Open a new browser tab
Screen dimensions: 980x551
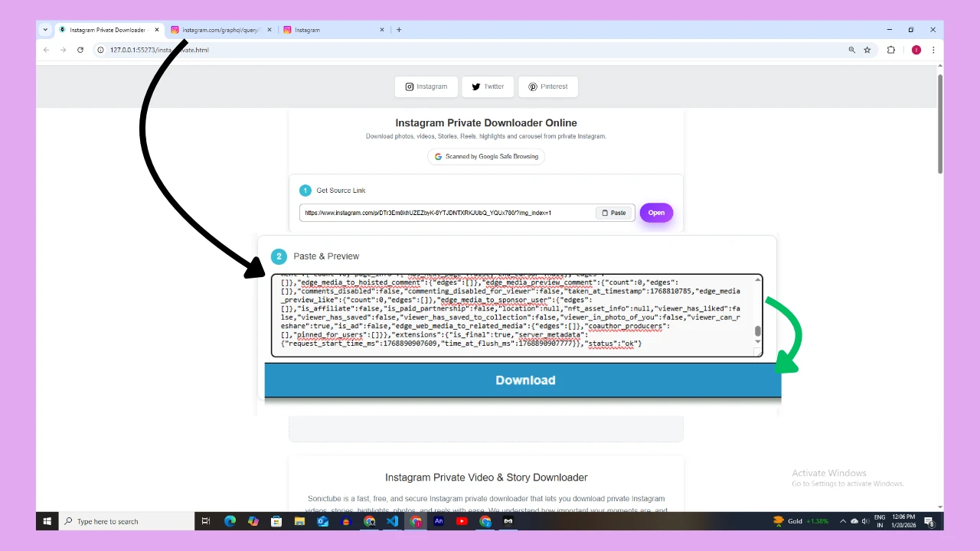coord(399,30)
